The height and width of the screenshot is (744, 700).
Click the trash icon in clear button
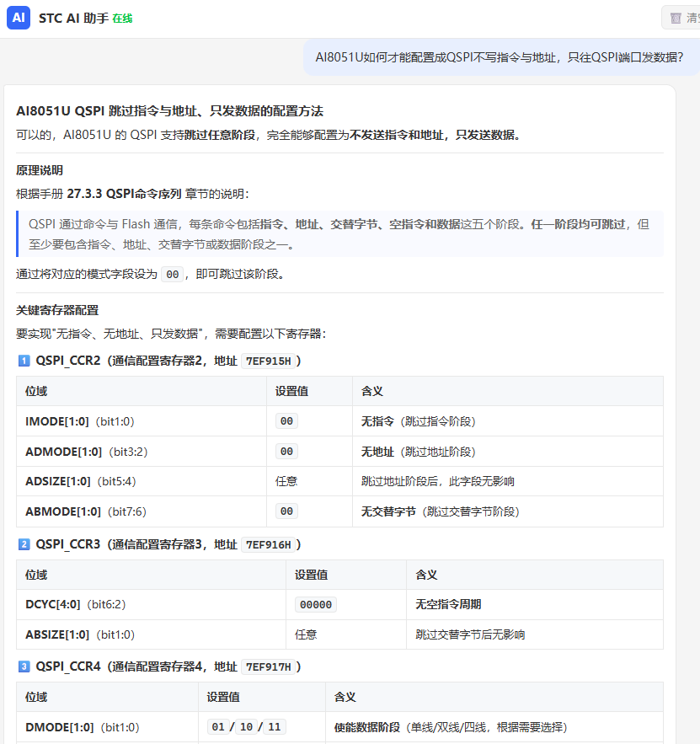coord(676,19)
